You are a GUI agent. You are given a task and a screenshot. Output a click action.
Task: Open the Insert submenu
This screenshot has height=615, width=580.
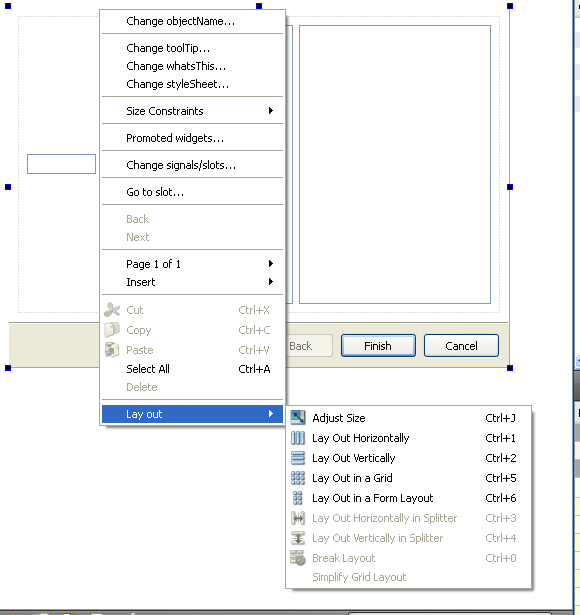point(192,282)
